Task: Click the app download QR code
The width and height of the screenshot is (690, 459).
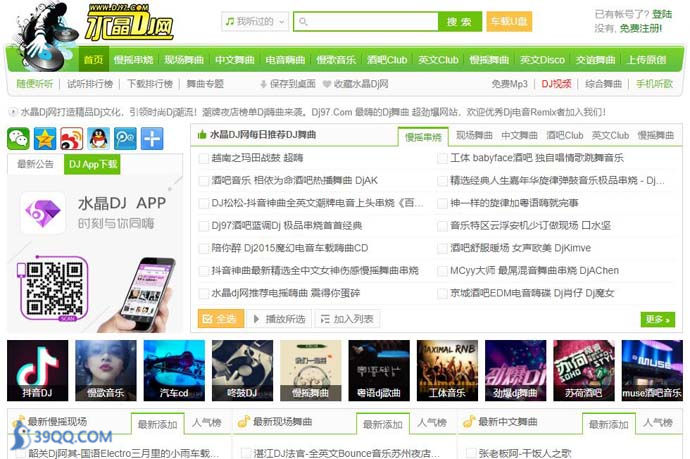Action: pos(54,288)
